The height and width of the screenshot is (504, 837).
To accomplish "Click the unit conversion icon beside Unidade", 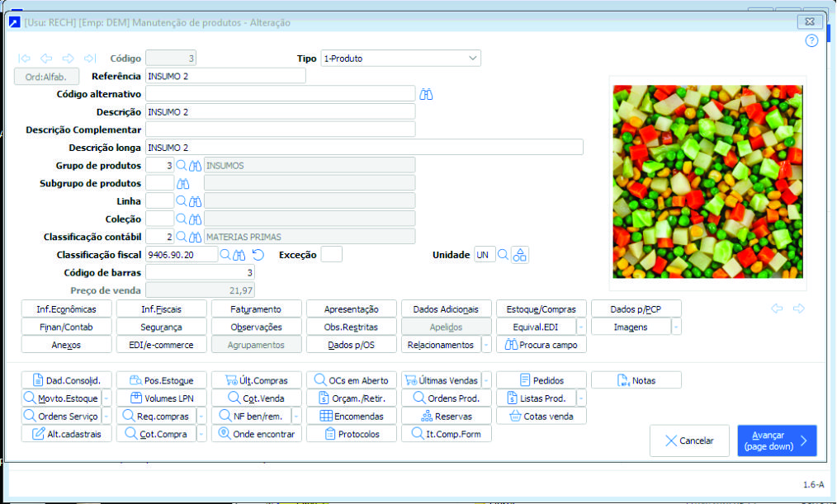I will coord(518,254).
